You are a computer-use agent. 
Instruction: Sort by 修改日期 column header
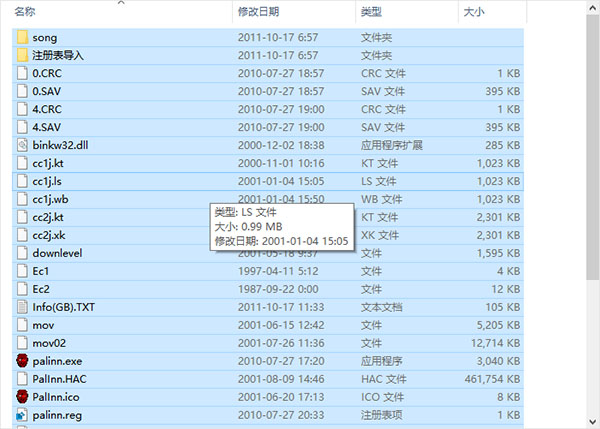click(x=257, y=12)
